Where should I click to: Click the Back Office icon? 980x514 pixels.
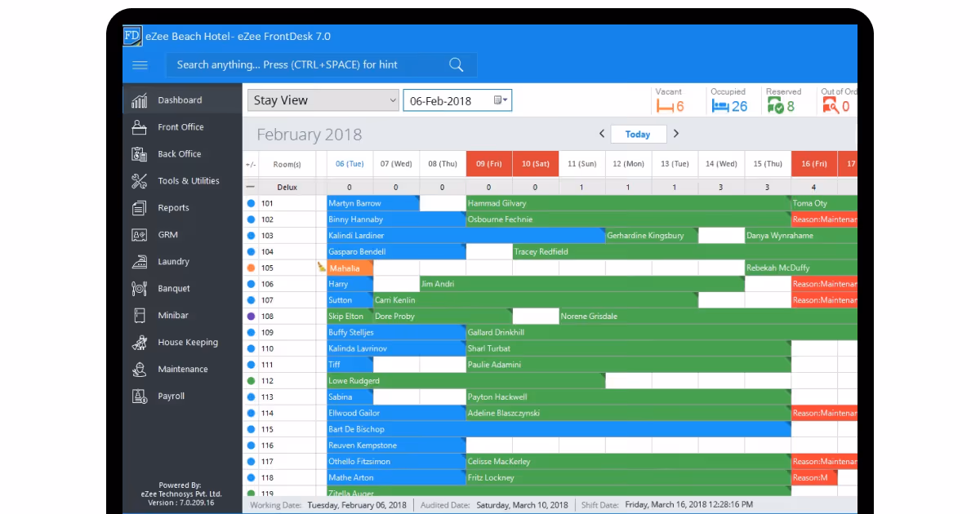coord(140,153)
